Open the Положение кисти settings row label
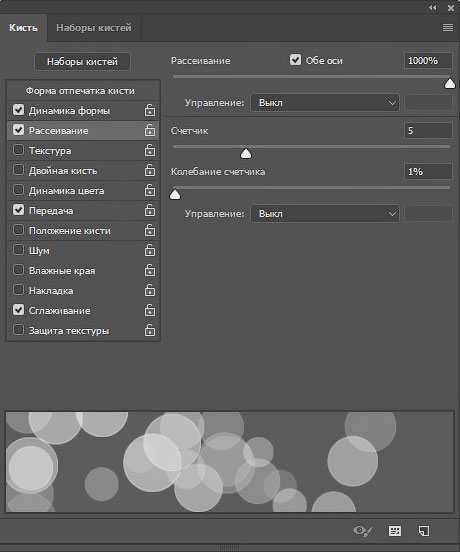This screenshot has height=552, width=460. pos(70,231)
